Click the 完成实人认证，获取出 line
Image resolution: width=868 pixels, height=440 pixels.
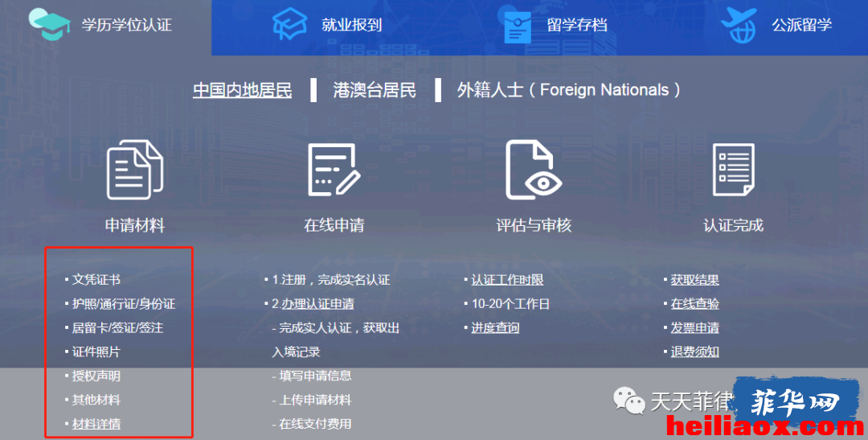coord(339,328)
